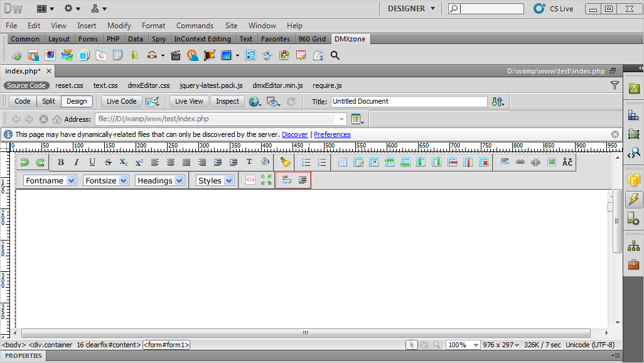Justify text in the editor
Image resolution: width=644 pixels, height=363 pixels.
(186, 163)
